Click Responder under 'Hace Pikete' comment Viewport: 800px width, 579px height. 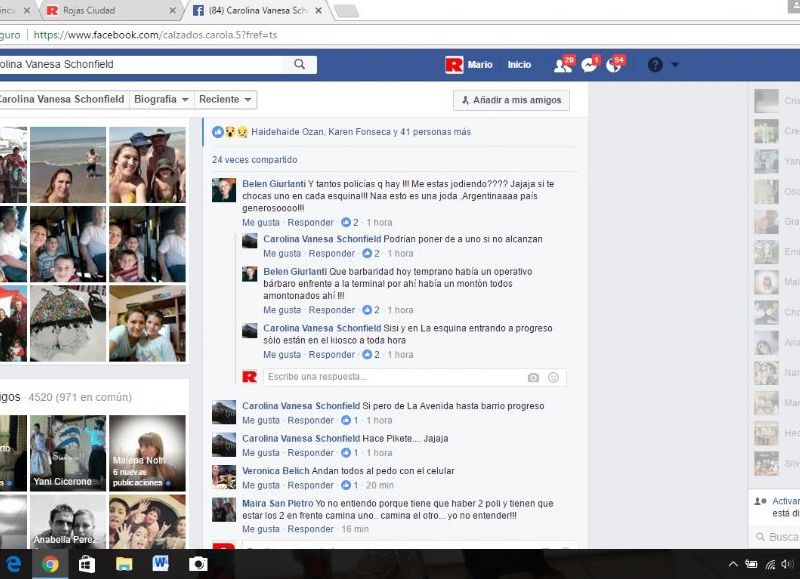click(x=310, y=453)
